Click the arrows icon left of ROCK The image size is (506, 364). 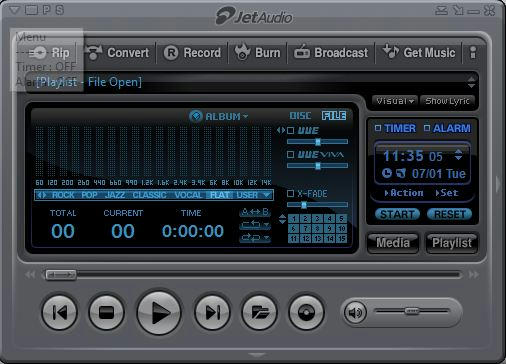point(41,195)
